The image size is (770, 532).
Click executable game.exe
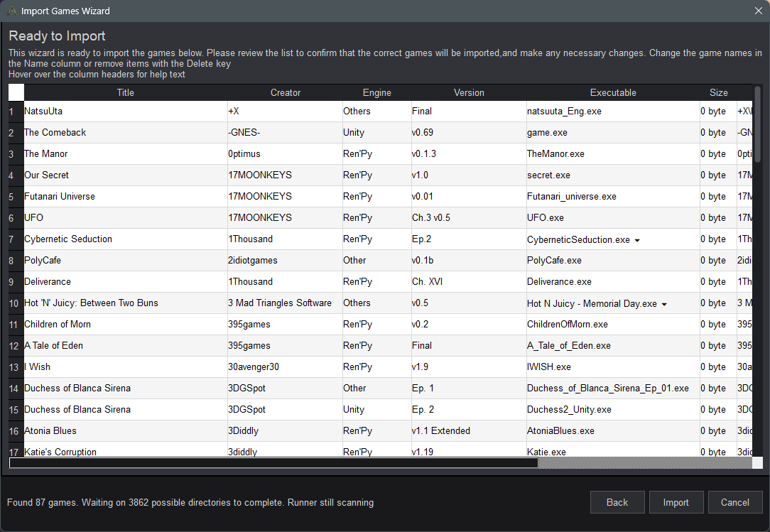point(613,133)
